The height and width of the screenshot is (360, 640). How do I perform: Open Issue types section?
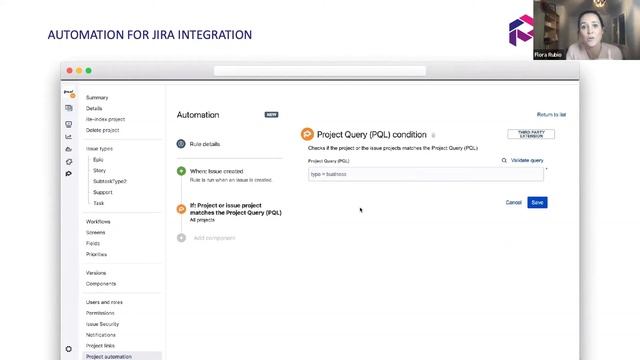[x=99, y=149]
